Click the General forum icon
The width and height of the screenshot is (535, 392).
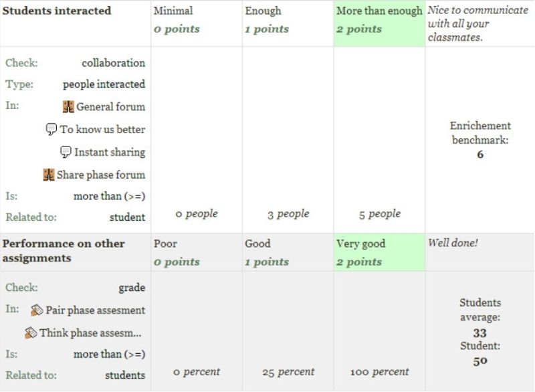68,107
